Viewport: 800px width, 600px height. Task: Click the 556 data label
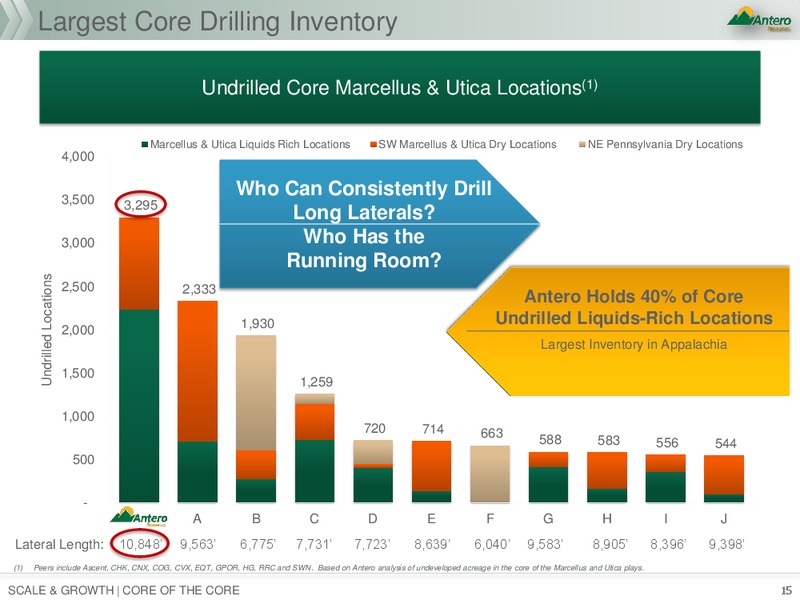click(667, 442)
